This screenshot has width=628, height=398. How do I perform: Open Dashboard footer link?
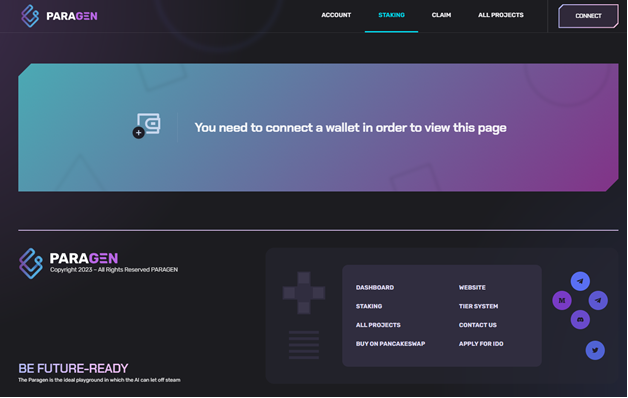pos(374,287)
